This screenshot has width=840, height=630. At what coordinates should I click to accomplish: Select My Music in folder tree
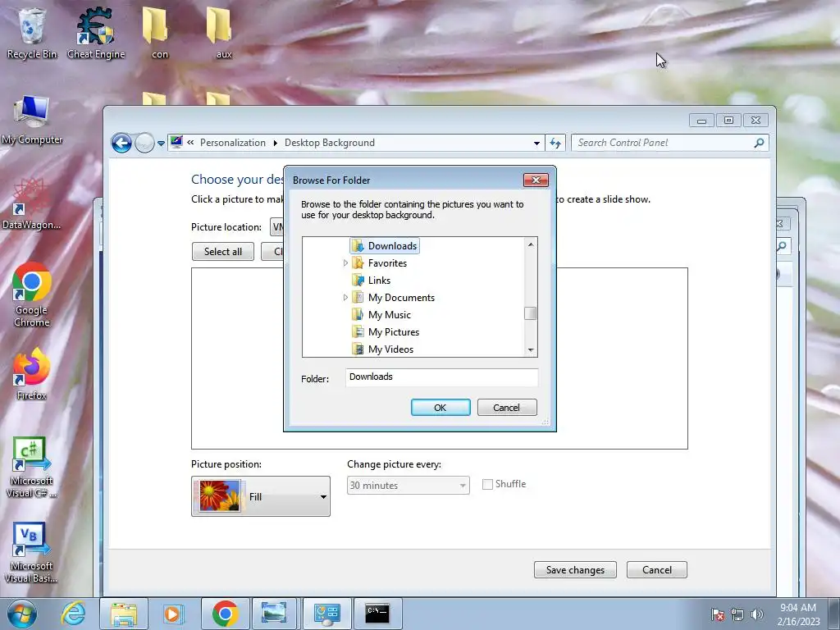click(381, 314)
